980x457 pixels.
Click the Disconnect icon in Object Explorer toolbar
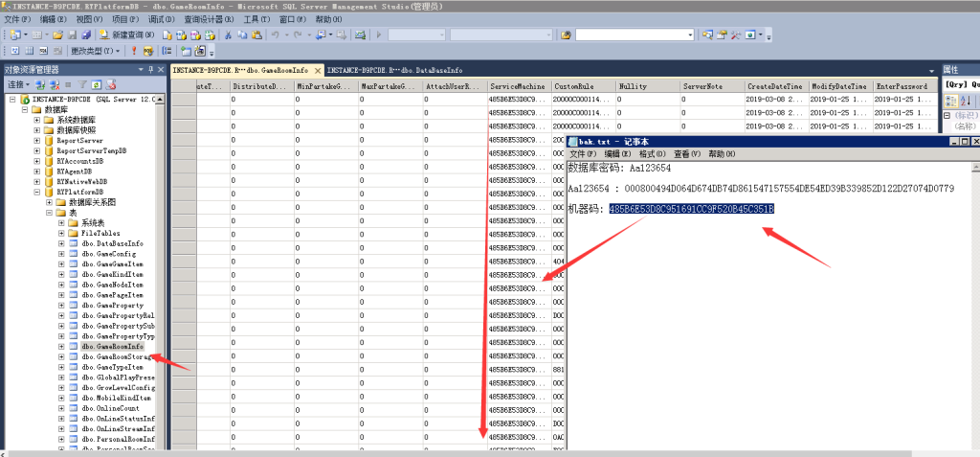click(x=54, y=85)
